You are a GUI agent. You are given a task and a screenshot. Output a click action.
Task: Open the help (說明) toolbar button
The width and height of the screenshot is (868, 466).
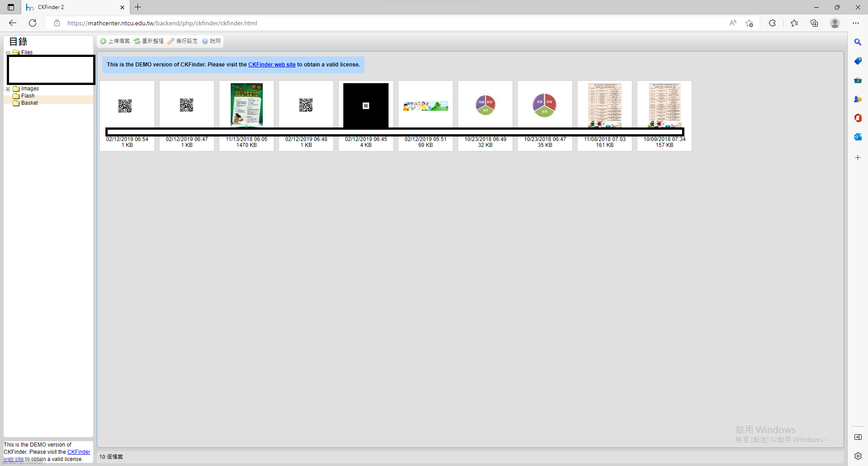pyautogui.click(x=211, y=41)
